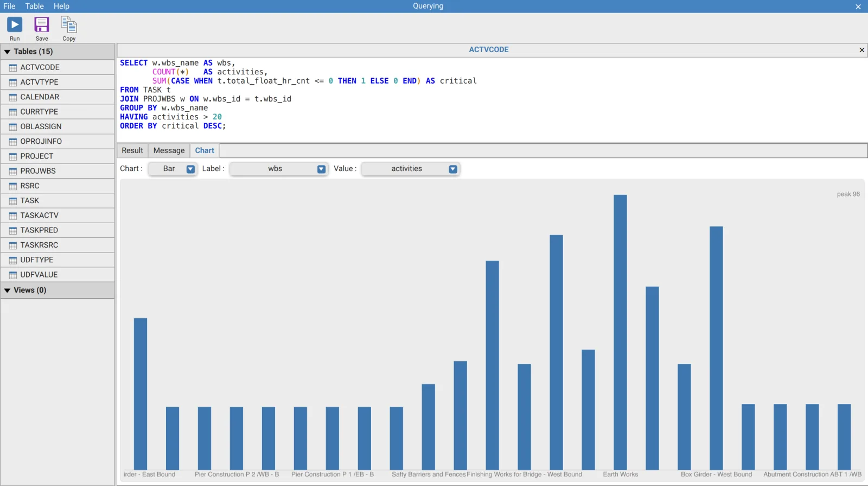This screenshot has height=486, width=868.
Task: Open the Chart type dropdown
Action: pos(173,169)
